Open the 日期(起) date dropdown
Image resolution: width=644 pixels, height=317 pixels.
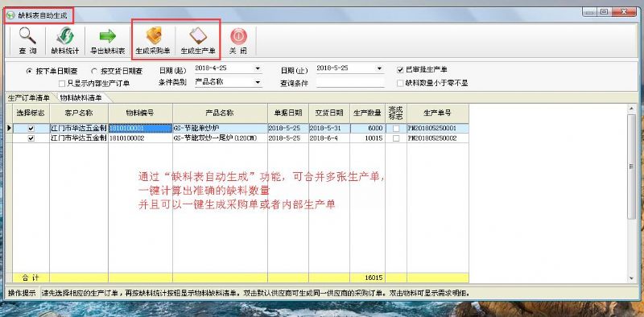[258, 68]
